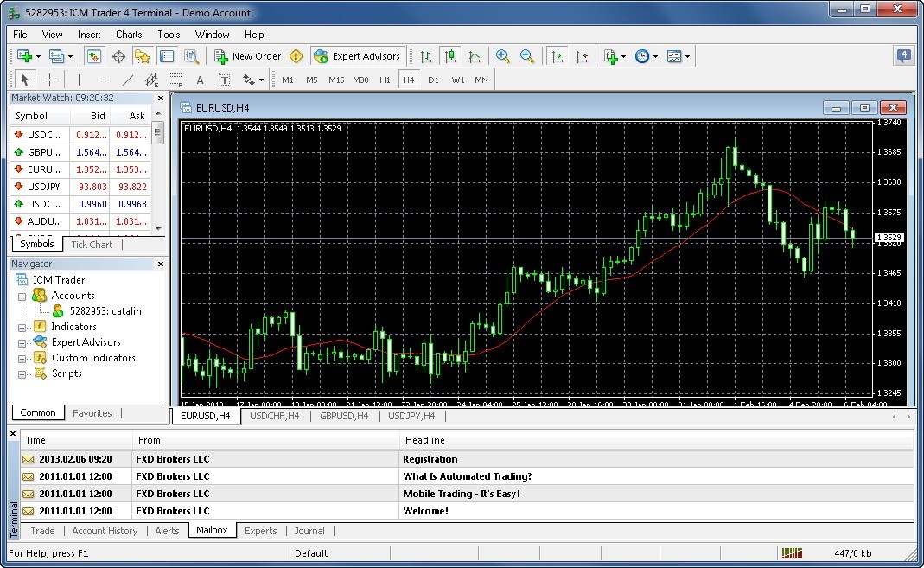Viewport: 924px width, 568px height.
Task: Open the Charts menu
Action: coord(129,35)
